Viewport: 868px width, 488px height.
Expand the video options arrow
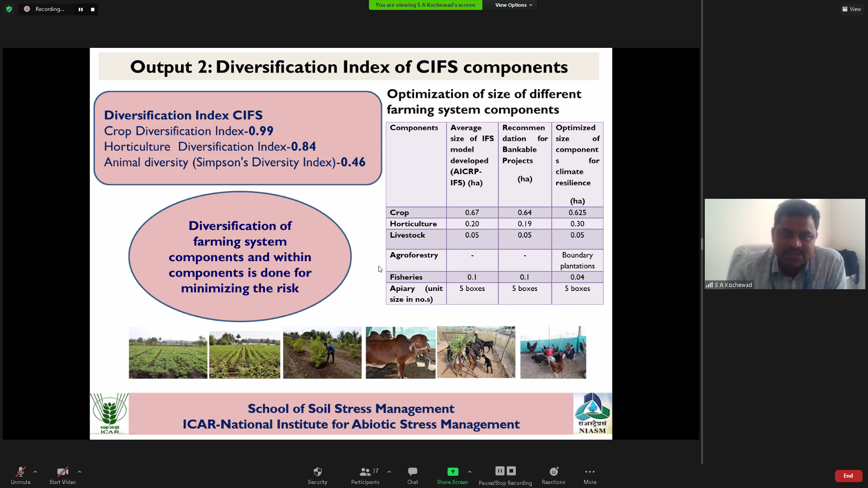(80, 472)
